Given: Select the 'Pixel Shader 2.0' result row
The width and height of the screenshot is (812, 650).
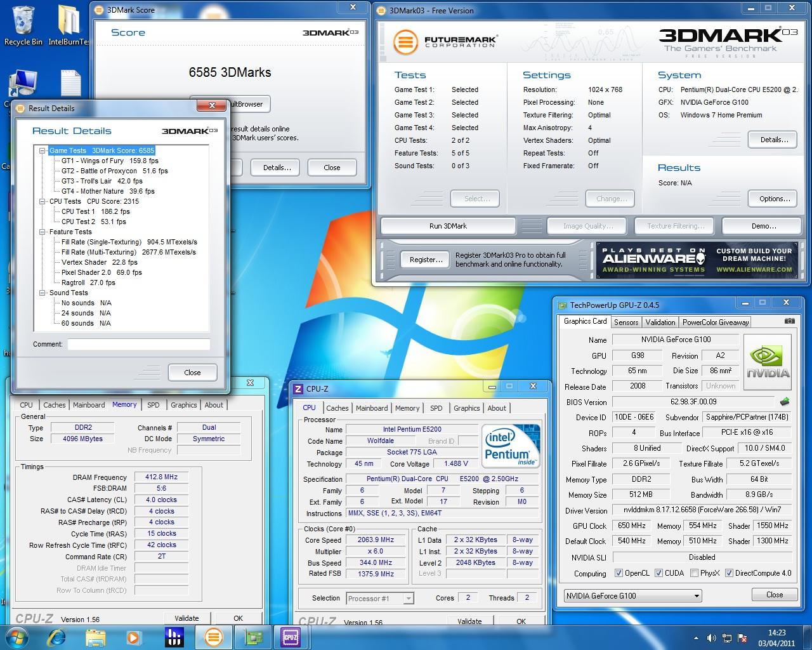Looking at the screenshot, I should [x=101, y=272].
